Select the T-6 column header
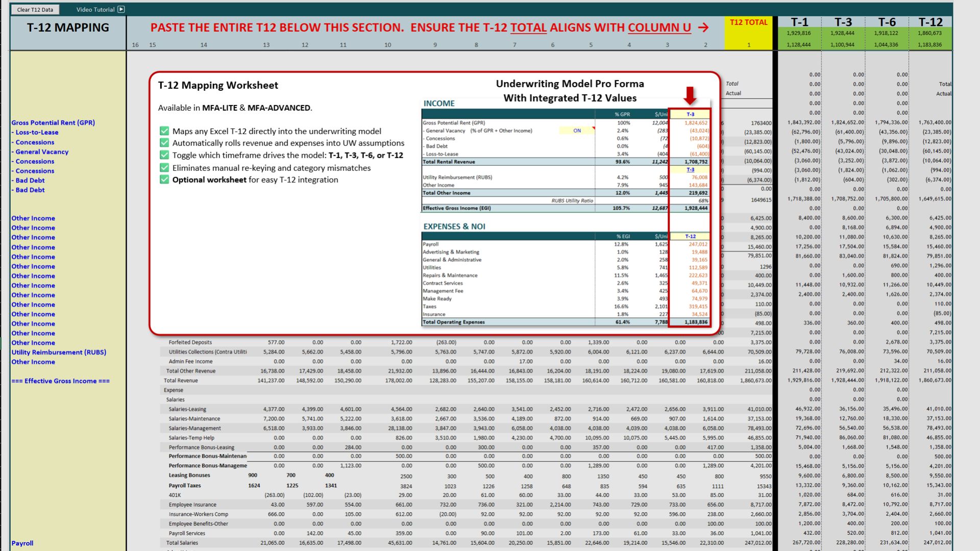 (887, 22)
